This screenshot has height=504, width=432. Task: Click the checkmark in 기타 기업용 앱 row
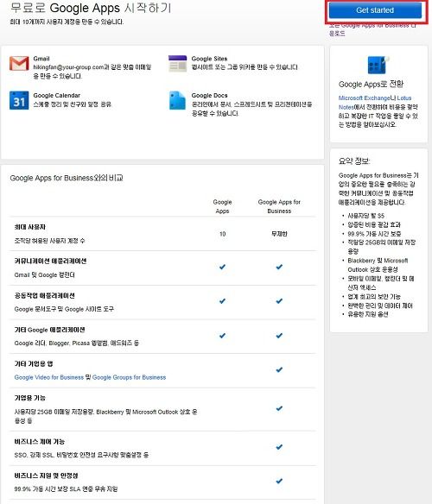click(279, 369)
